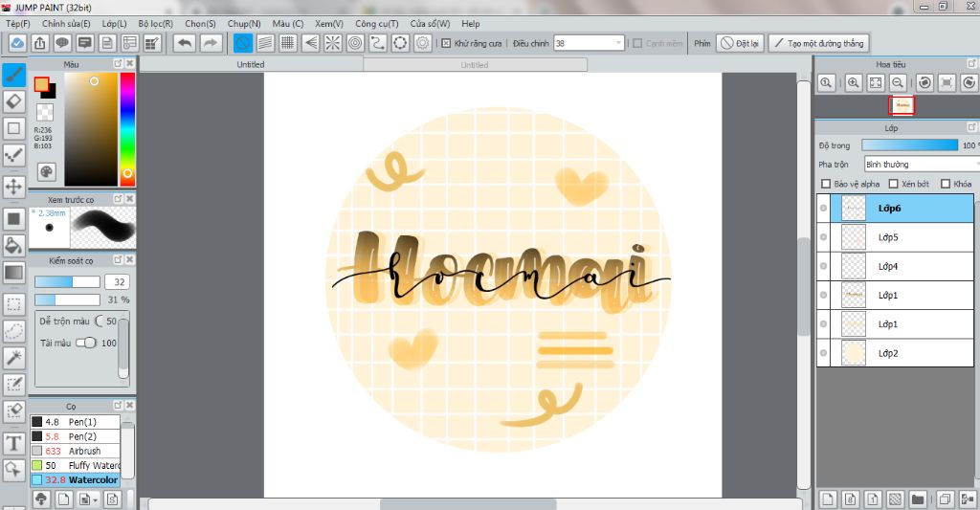Open Công cụ(T) menu
Image resolution: width=980 pixels, height=510 pixels.
pyautogui.click(x=377, y=24)
